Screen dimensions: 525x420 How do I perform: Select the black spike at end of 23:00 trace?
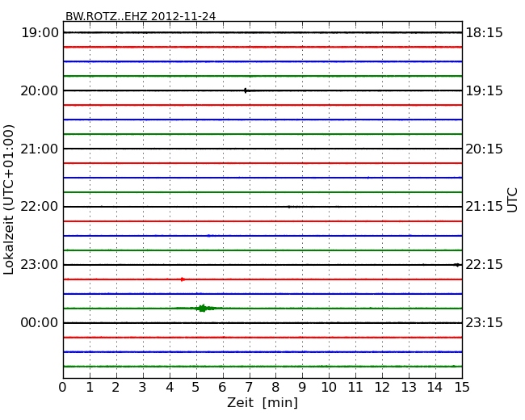coord(457,265)
